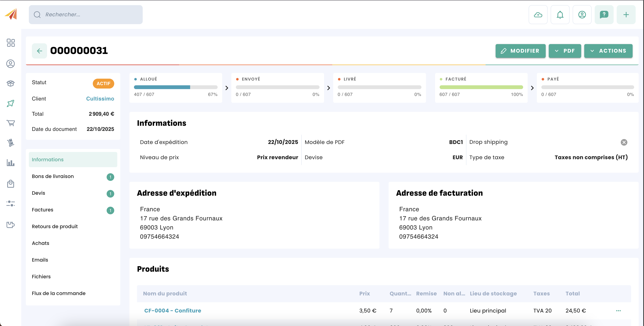Screen dimensions: 644x326
Task: Expand the ACTIONS dropdown
Action: (608, 51)
